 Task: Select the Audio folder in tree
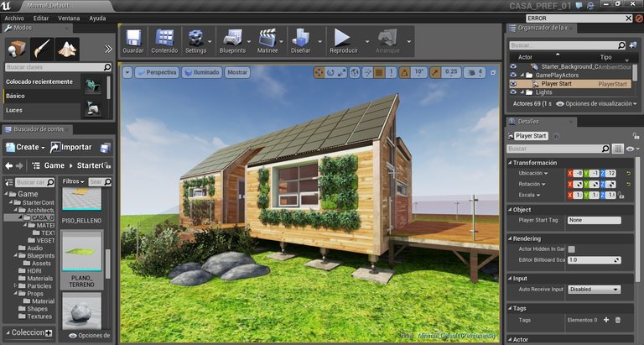[34, 248]
